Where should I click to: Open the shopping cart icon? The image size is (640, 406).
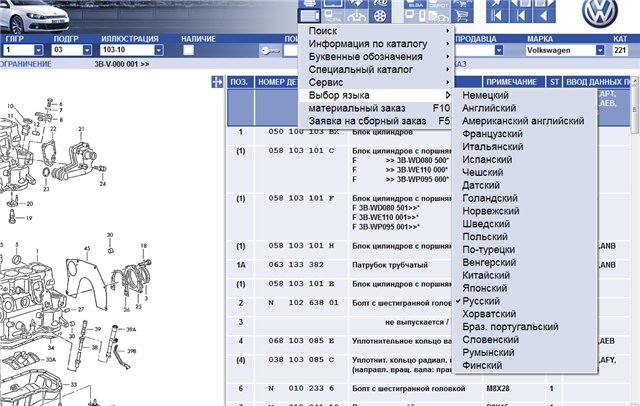462,16
